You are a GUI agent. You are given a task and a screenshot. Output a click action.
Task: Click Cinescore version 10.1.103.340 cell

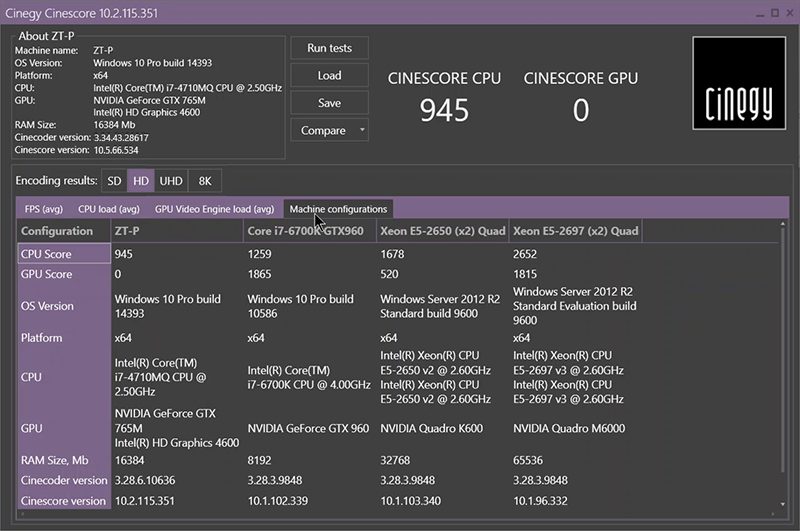(x=411, y=501)
